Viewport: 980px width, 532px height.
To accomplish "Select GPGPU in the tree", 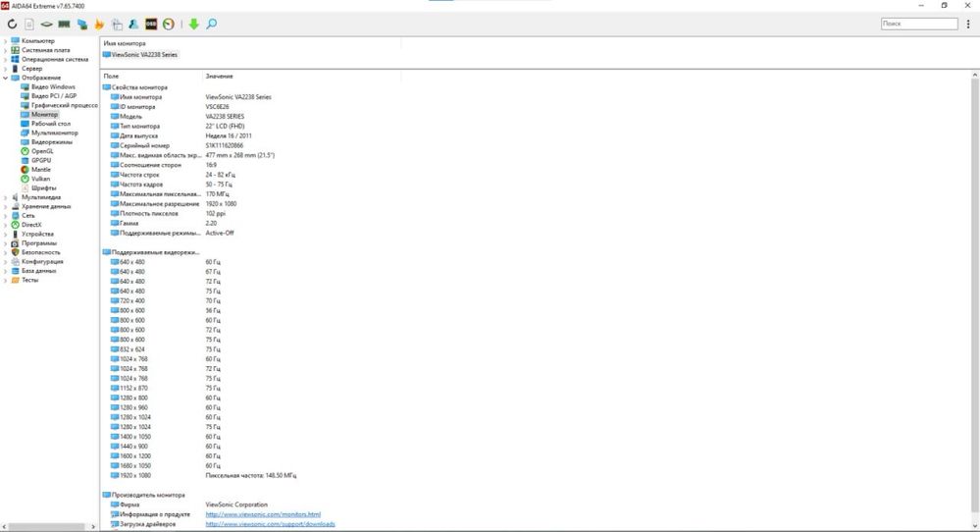I will coord(41,161).
